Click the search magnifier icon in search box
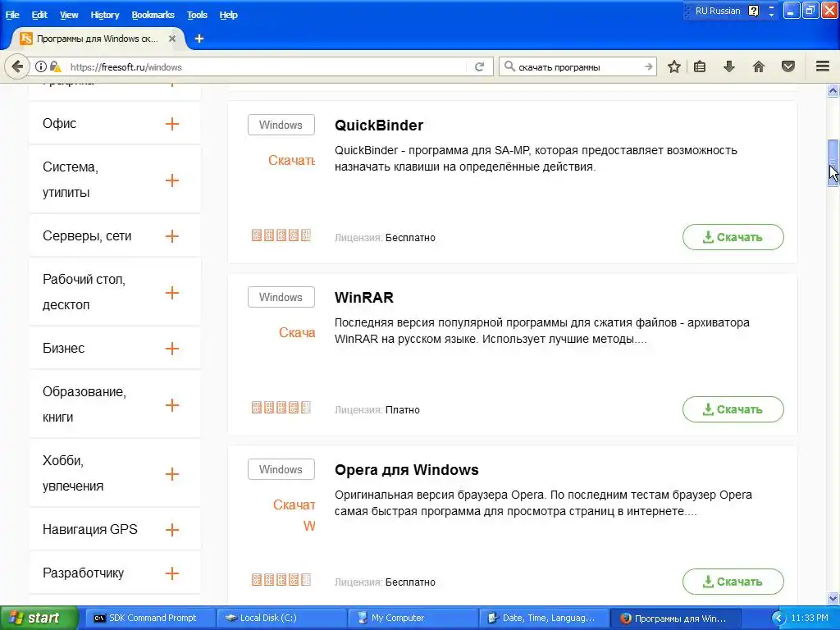This screenshot has height=630, width=840. [509, 66]
